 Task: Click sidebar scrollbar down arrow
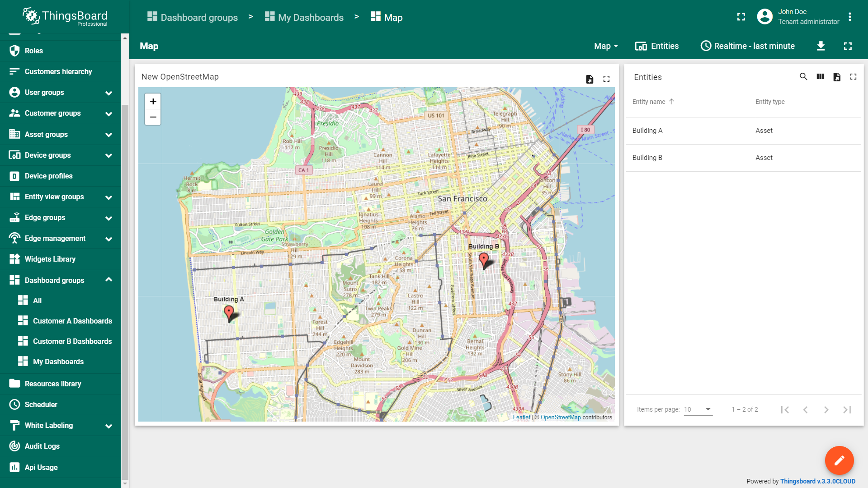125,484
